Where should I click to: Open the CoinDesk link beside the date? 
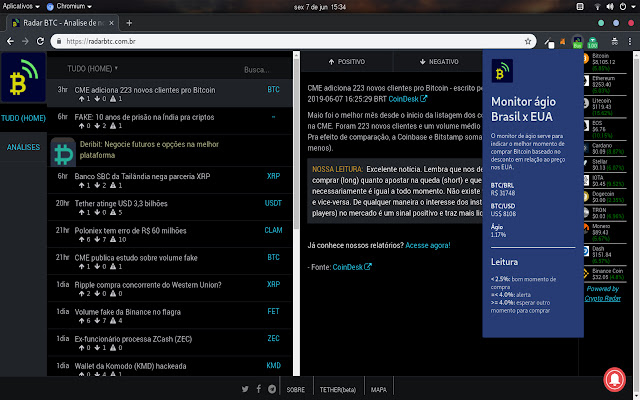[408, 99]
